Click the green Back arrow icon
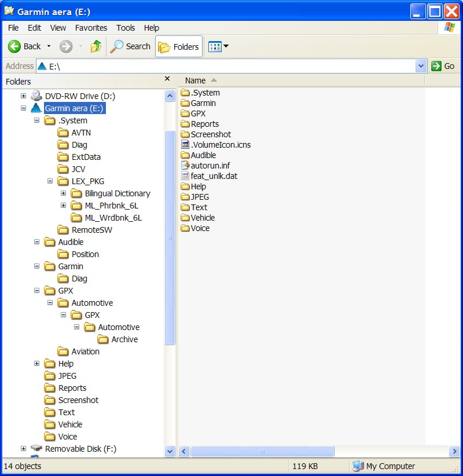The width and height of the screenshot is (463, 476). click(x=14, y=46)
